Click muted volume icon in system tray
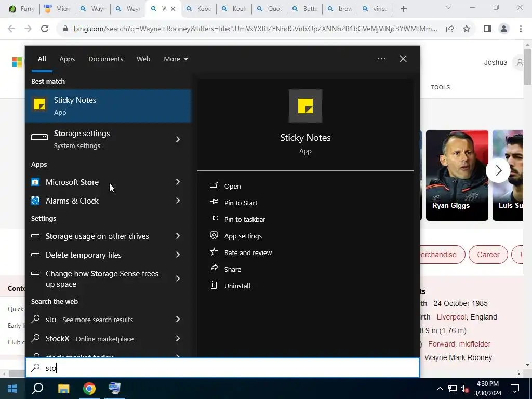 pyautogui.click(x=465, y=389)
